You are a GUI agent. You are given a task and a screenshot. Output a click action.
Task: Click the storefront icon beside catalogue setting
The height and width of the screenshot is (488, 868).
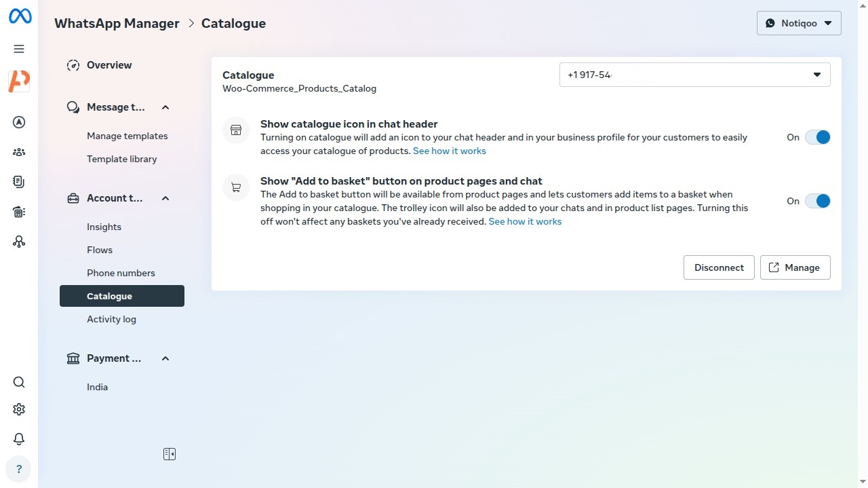[236, 130]
